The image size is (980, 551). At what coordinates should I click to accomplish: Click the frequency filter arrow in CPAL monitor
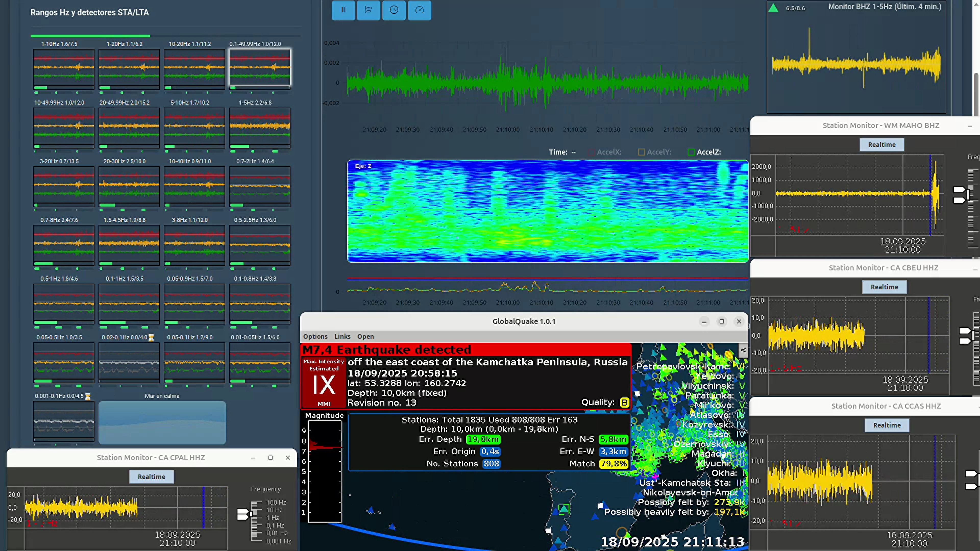[x=243, y=514]
